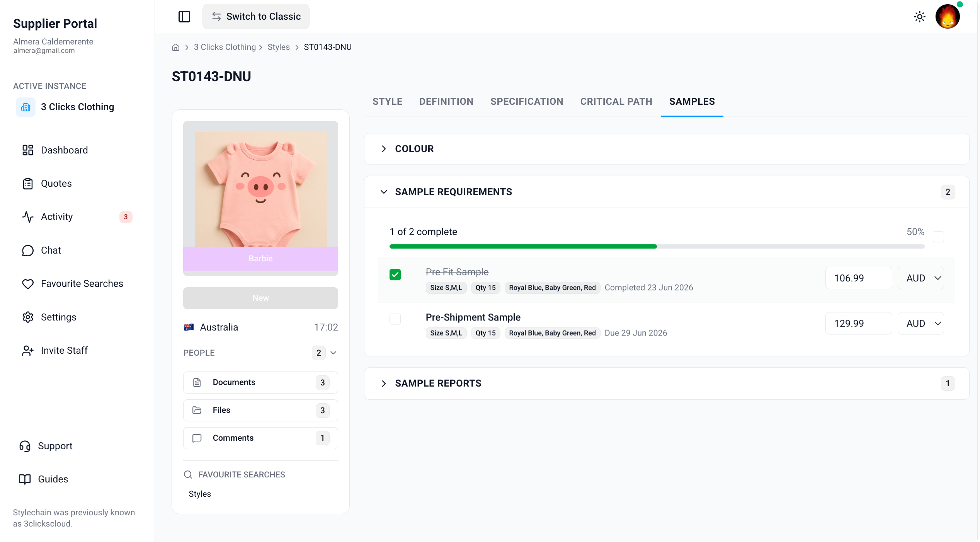Click the Chat bubble icon
The height and width of the screenshot is (542, 980).
point(28,251)
